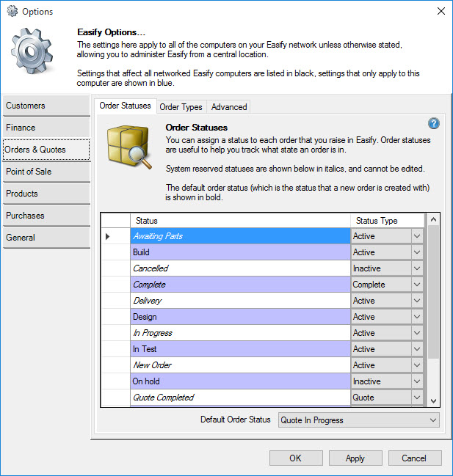Click the blue help question mark icon
The image size is (453, 476).
point(433,123)
